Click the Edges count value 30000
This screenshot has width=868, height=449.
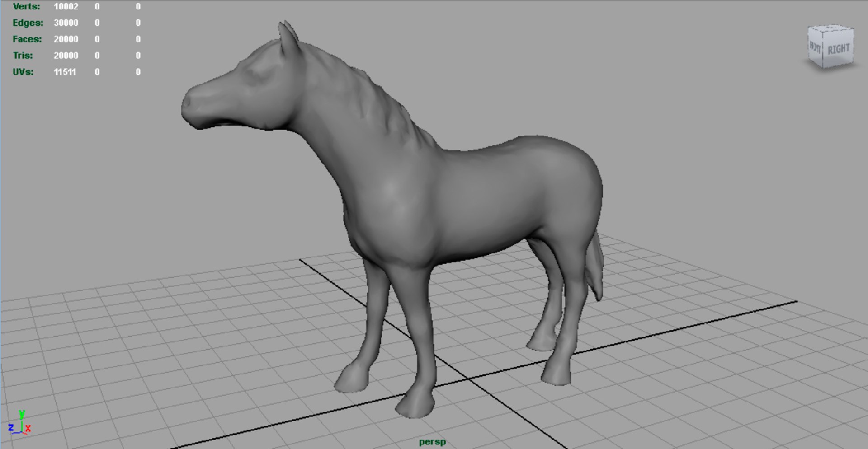tap(66, 23)
